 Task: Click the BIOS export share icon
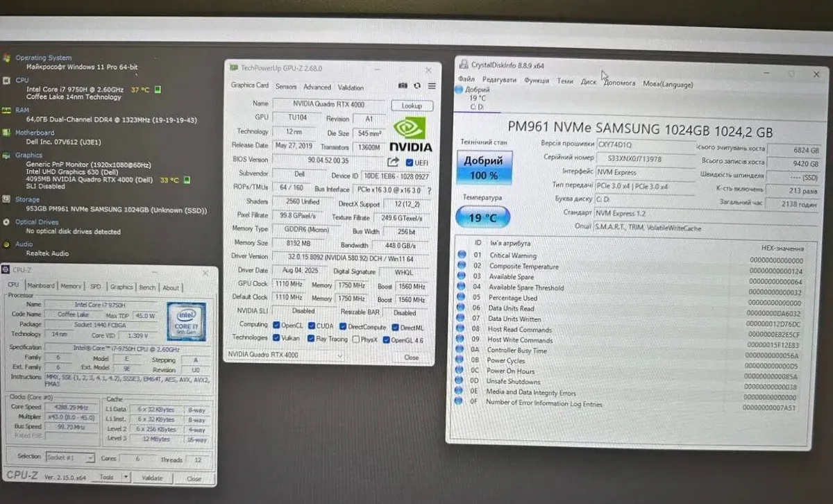[393, 162]
